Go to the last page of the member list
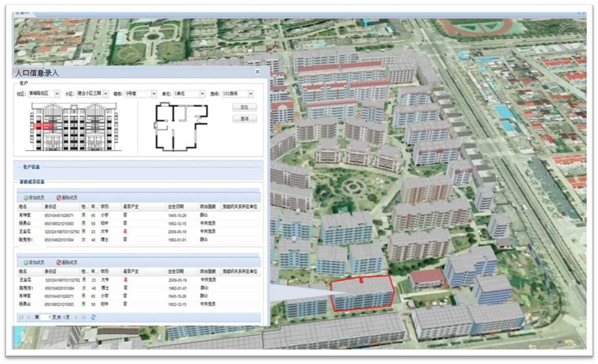This screenshot has width=598, height=364. click(84, 317)
